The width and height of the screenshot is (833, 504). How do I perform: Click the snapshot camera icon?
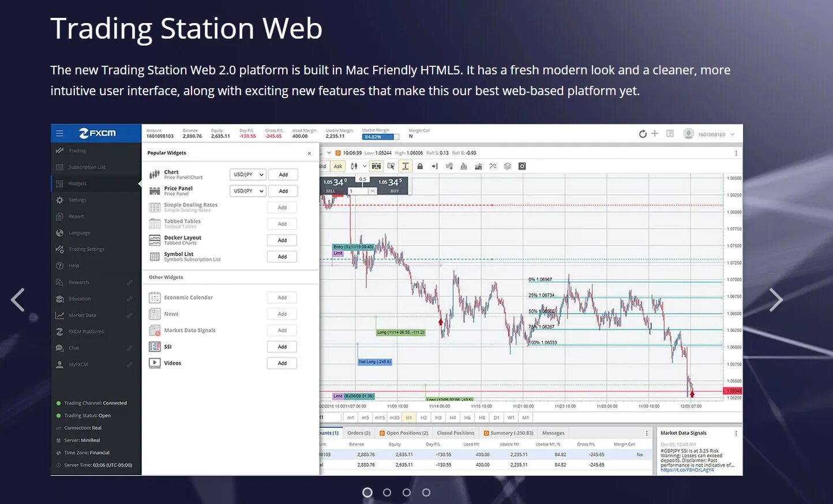coord(522,166)
